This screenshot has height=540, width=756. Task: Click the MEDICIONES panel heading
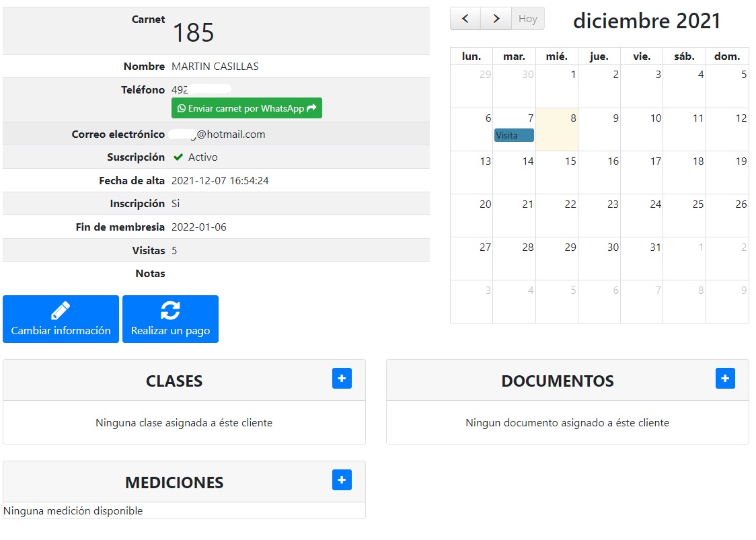[x=174, y=483]
